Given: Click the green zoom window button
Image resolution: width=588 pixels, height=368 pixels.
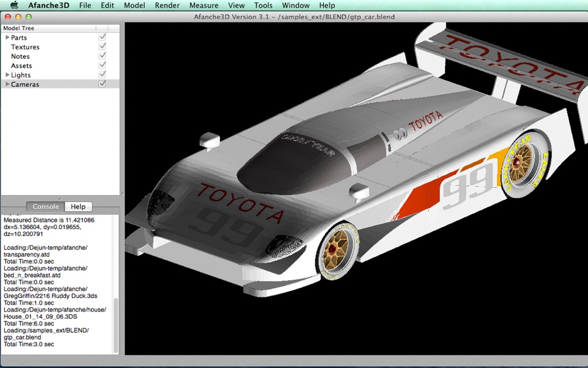Looking at the screenshot, I should pos(28,17).
